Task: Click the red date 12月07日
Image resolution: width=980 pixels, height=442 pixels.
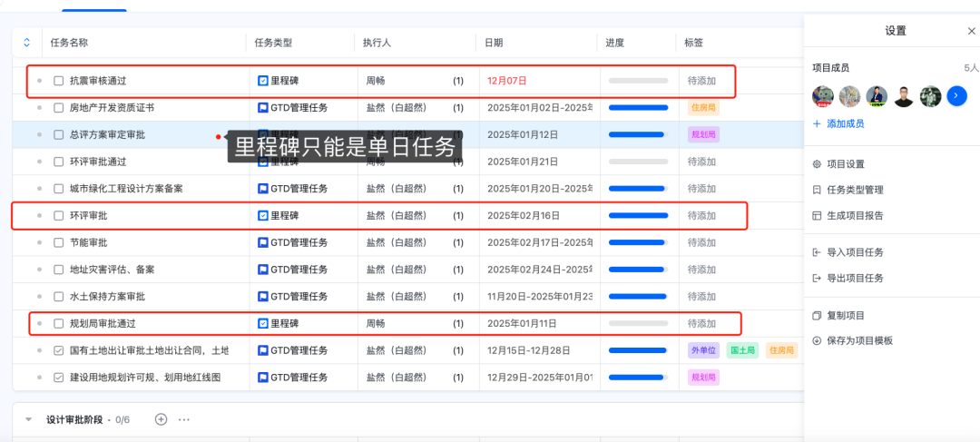Action: click(507, 81)
